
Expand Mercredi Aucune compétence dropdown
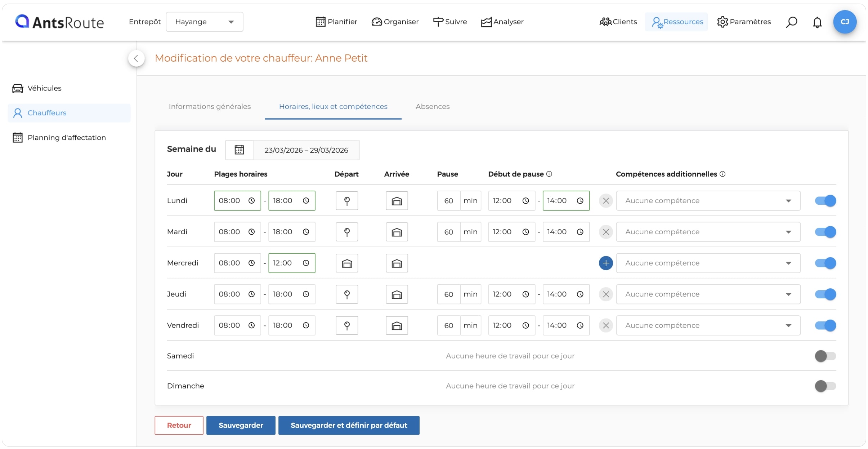[708, 263]
